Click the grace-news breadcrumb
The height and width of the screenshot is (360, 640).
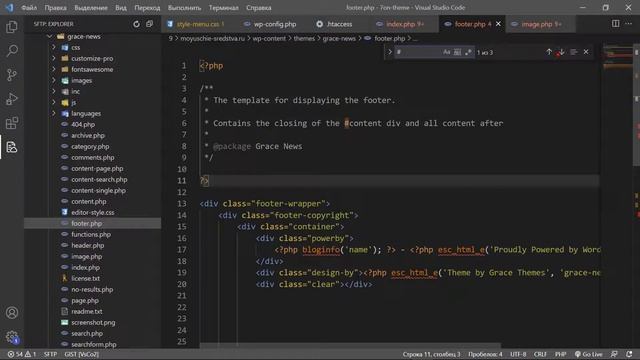339,38
